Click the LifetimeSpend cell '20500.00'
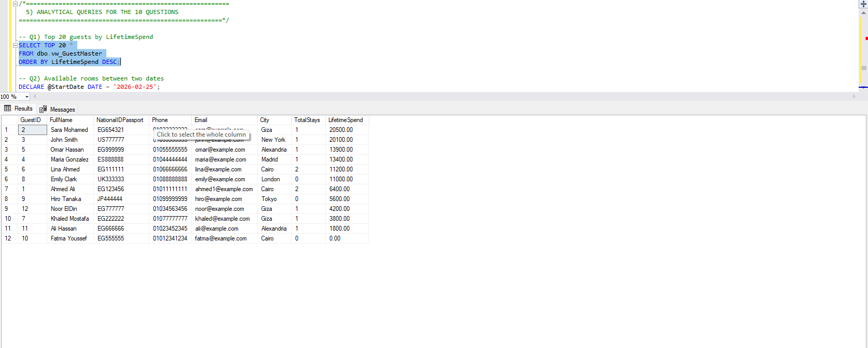 (347, 130)
